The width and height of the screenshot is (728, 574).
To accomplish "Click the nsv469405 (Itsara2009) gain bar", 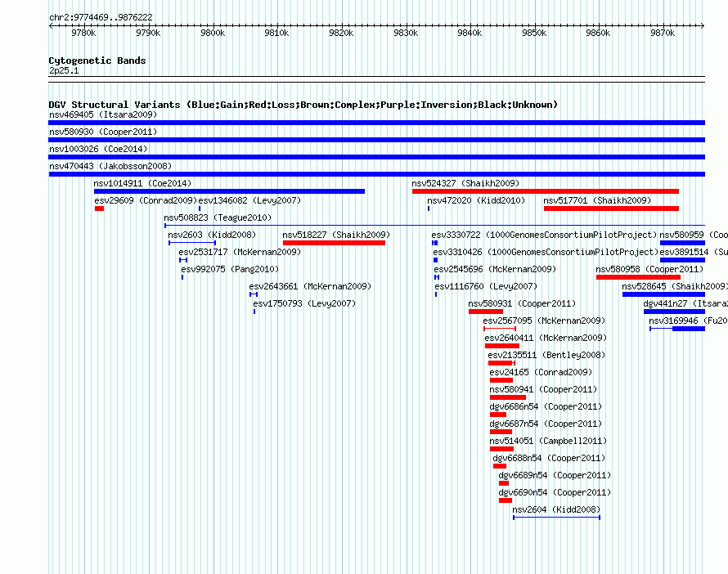I will click(376, 123).
